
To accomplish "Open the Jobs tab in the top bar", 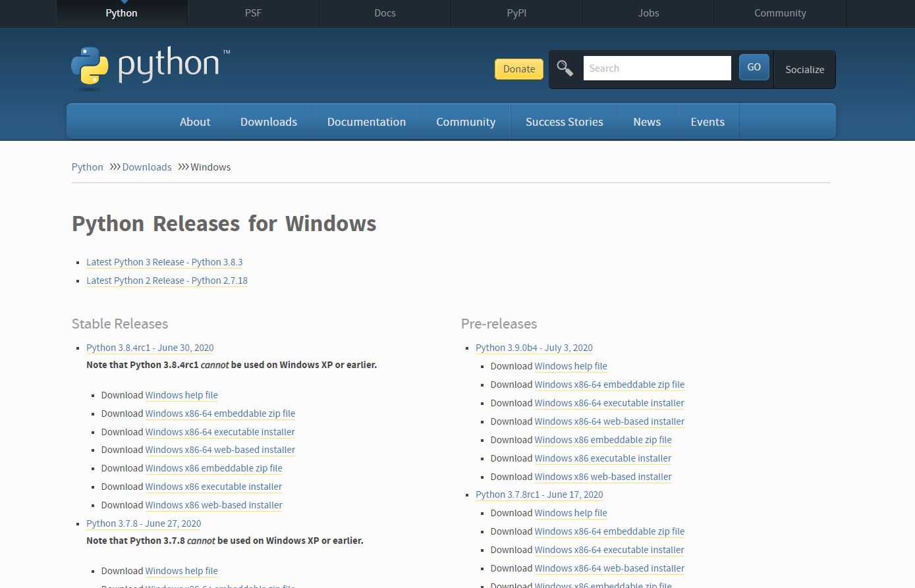I will [649, 13].
